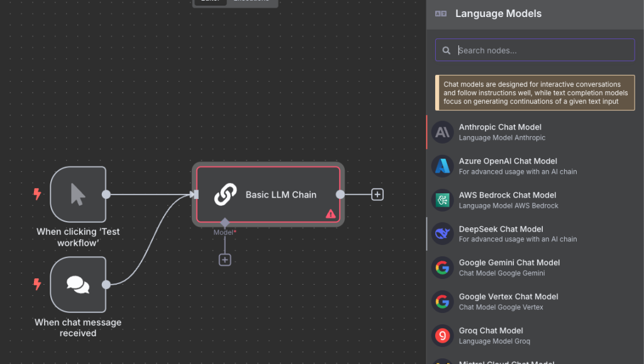
Task: Click the Model diamond connector on LLM Chain
Action: 225,222
